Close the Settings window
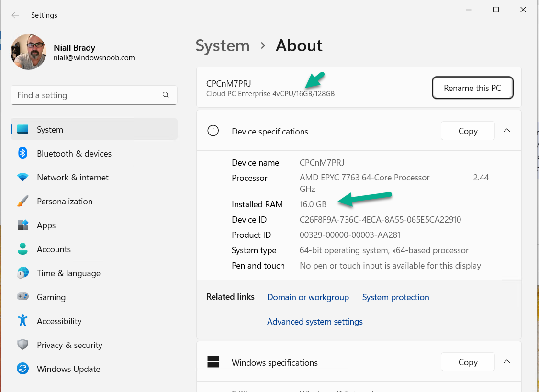This screenshot has width=539, height=392. (x=523, y=10)
